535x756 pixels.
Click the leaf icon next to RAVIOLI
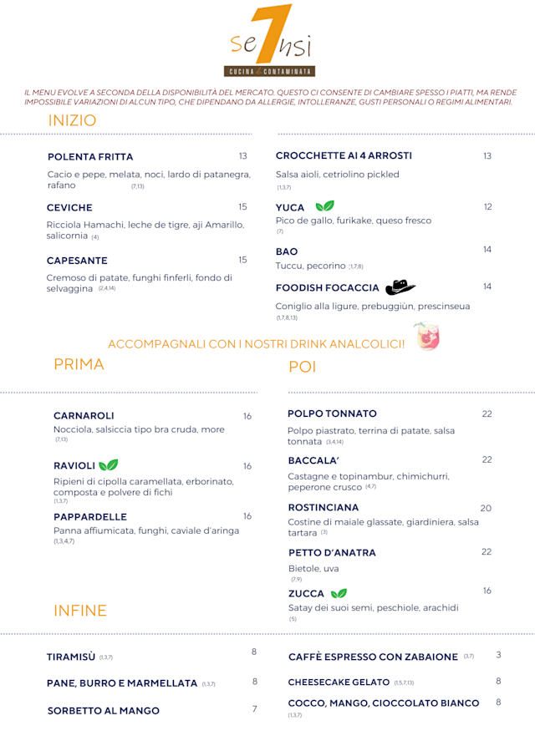[109, 465]
